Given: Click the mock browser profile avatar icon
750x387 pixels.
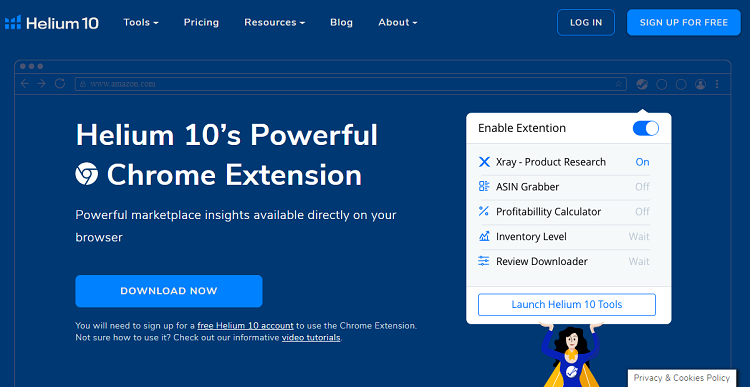Looking at the screenshot, I should tap(700, 84).
